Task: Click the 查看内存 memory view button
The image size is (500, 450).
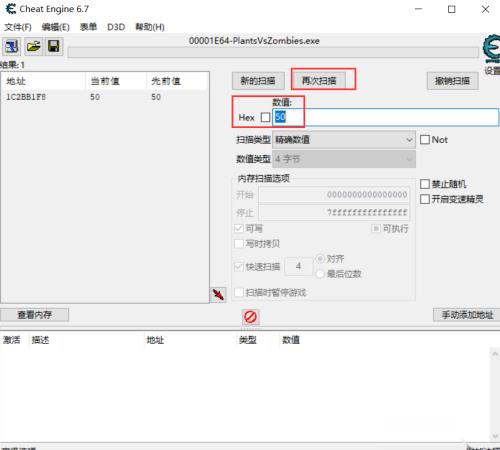Action: (x=35, y=315)
